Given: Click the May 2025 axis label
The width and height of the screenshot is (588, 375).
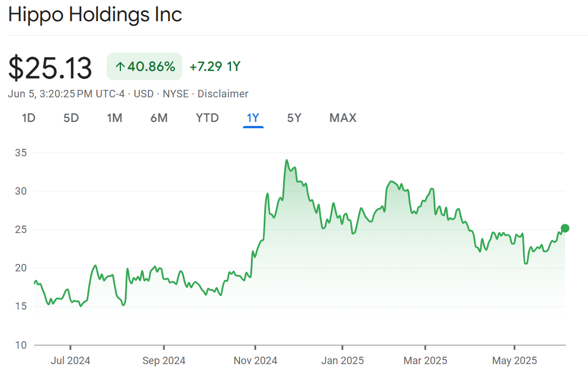Looking at the screenshot, I should (514, 361).
